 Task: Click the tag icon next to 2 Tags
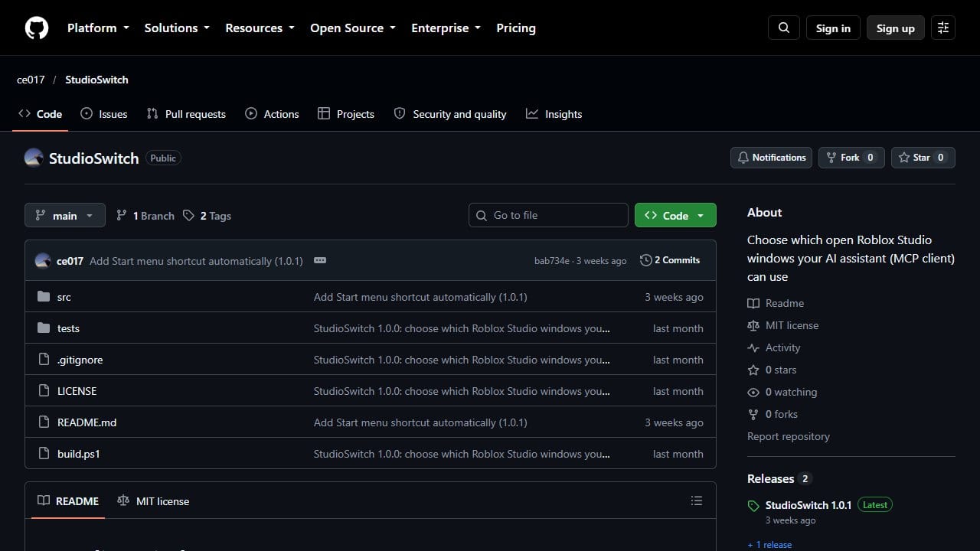(189, 216)
